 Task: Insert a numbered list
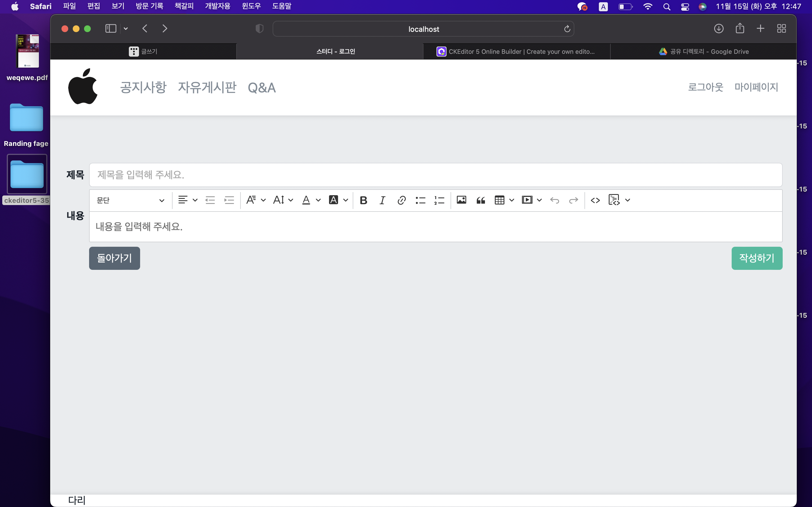click(x=439, y=200)
